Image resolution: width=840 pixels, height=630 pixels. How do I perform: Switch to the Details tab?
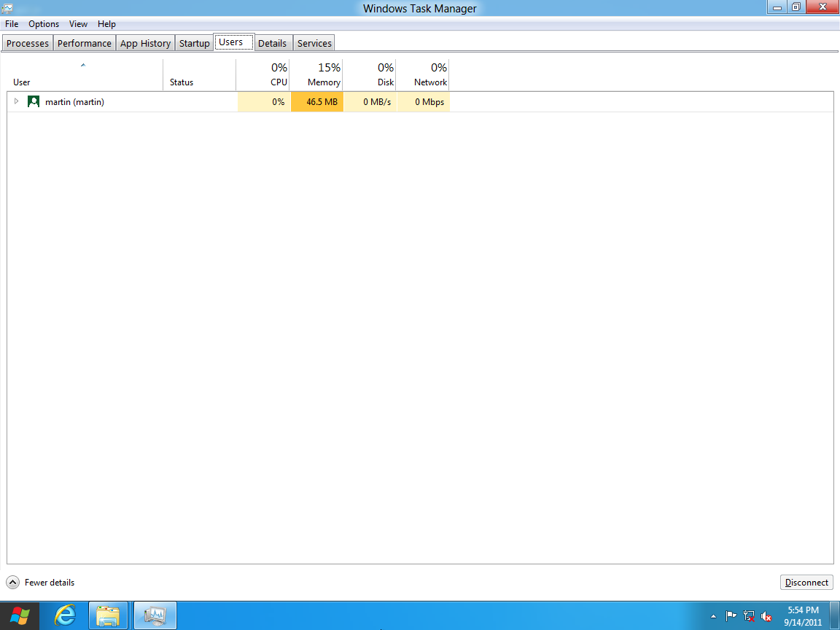pyautogui.click(x=272, y=44)
